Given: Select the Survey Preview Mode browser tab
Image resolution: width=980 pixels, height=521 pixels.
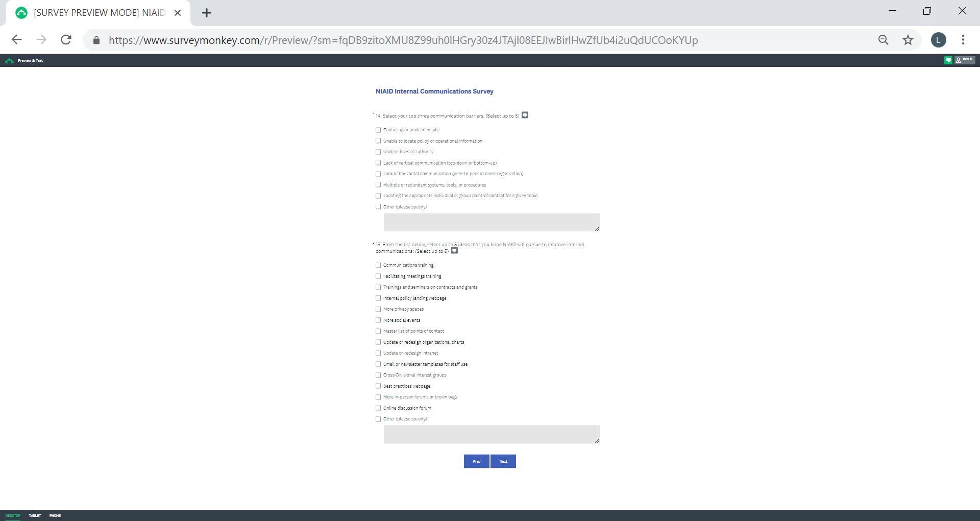Looking at the screenshot, I should (x=98, y=13).
